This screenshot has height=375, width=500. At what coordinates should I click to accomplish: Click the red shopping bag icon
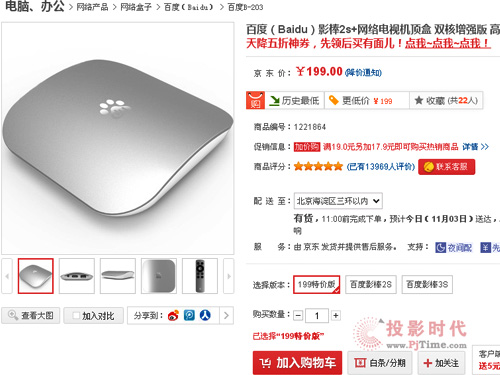pyautogui.click(x=255, y=100)
